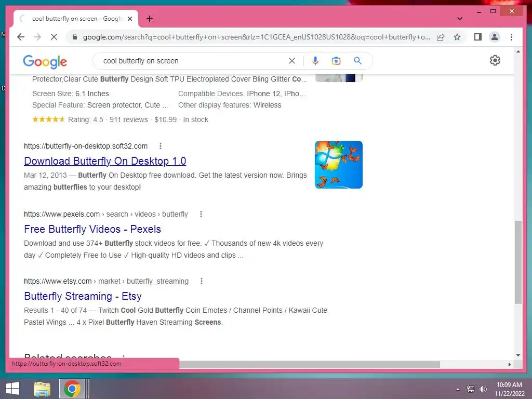Open the Windows Start menu
The width and height of the screenshot is (532, 399).
tap(12, 389)
